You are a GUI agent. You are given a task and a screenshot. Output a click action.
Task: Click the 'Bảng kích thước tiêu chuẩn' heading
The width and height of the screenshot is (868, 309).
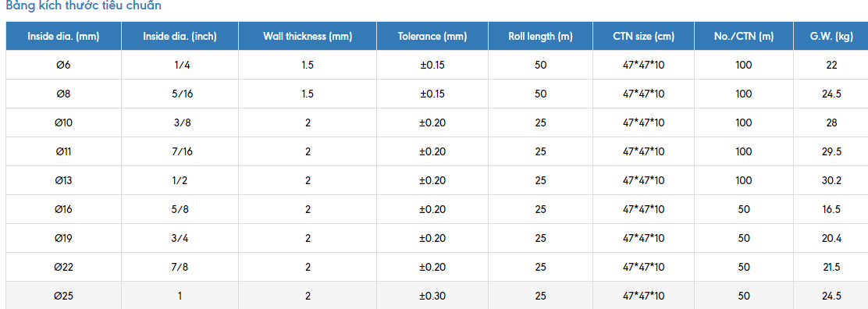[x=84, y=6]
